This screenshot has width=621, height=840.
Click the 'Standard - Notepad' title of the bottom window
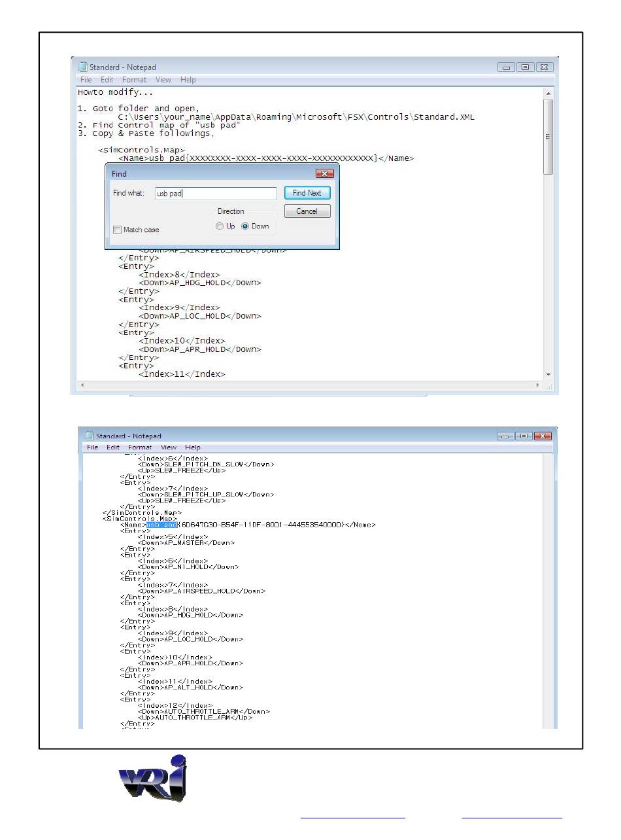pos(129,436)
